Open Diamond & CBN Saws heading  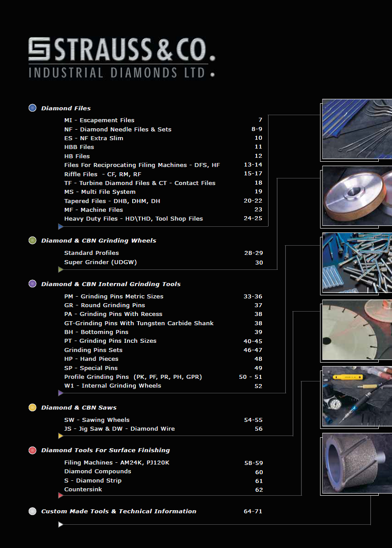(x=79, y=407)
